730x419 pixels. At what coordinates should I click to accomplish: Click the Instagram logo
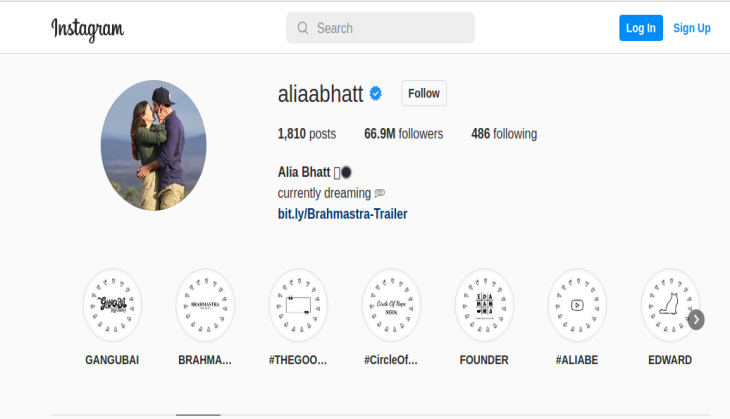(88, 29)
